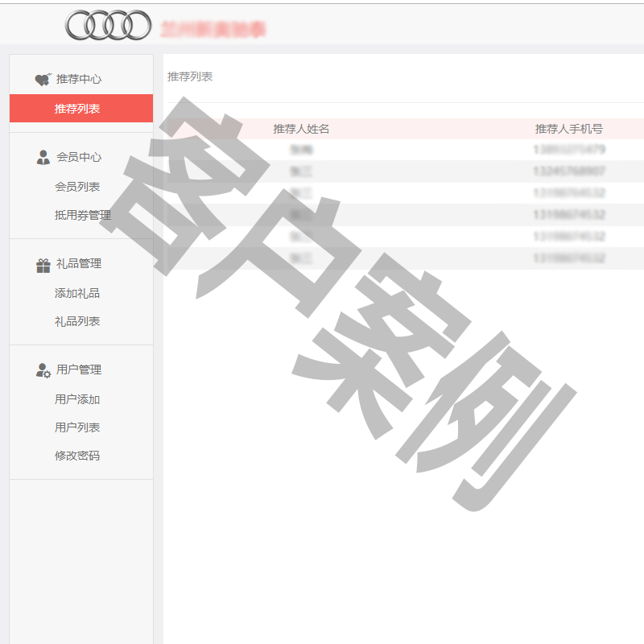The height and width of the screenshot is (644, 644).
Task: Go to 用户添加 in the sidebar
Action: click(x=77, y=399)
